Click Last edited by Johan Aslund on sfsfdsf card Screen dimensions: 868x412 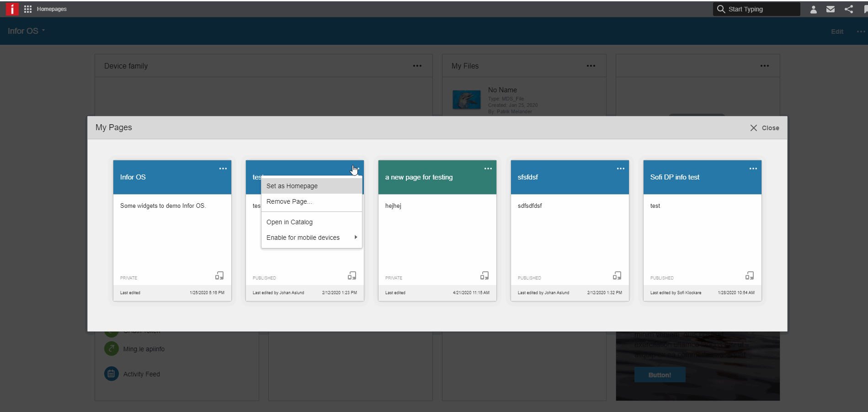pyautogui.click(x=543, y=293)
